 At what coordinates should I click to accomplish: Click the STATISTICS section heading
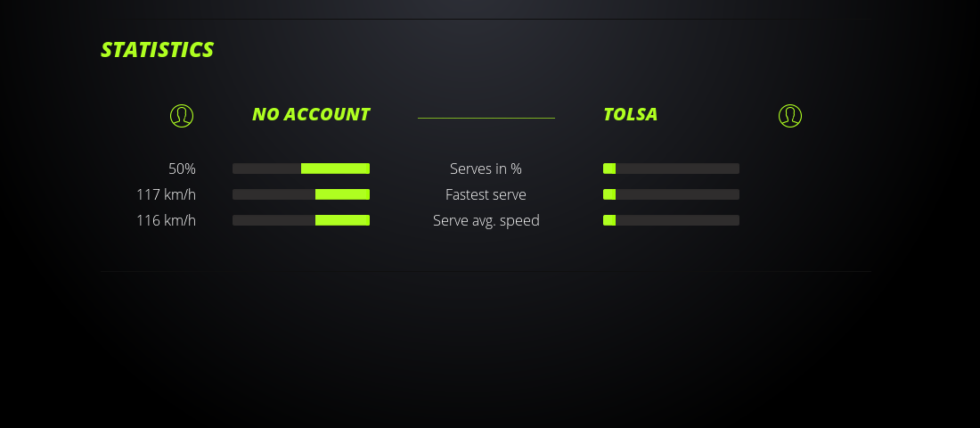(x=157, y=50)
